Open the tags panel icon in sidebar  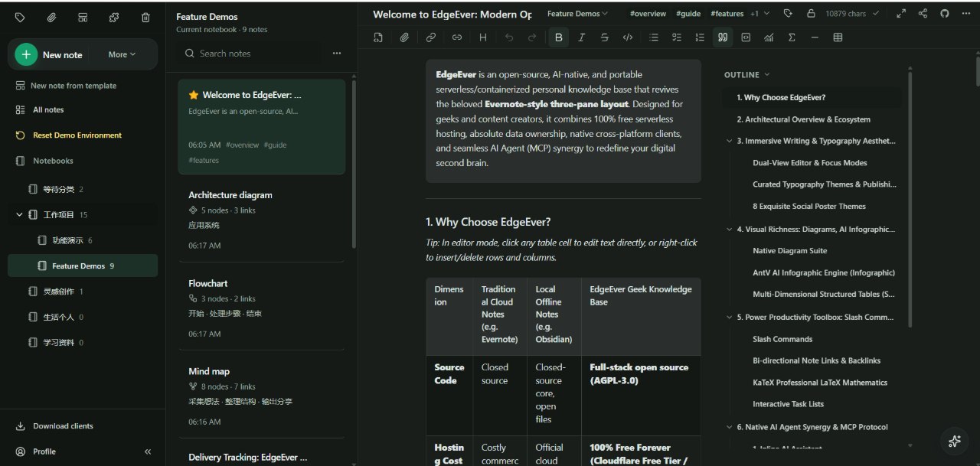[21, 17]
